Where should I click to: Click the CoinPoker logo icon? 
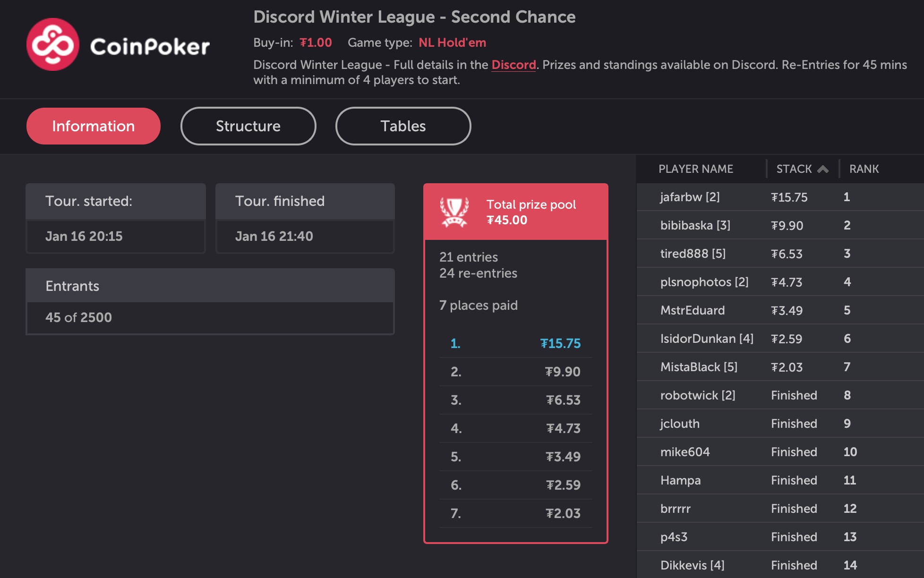coord(53,44)
